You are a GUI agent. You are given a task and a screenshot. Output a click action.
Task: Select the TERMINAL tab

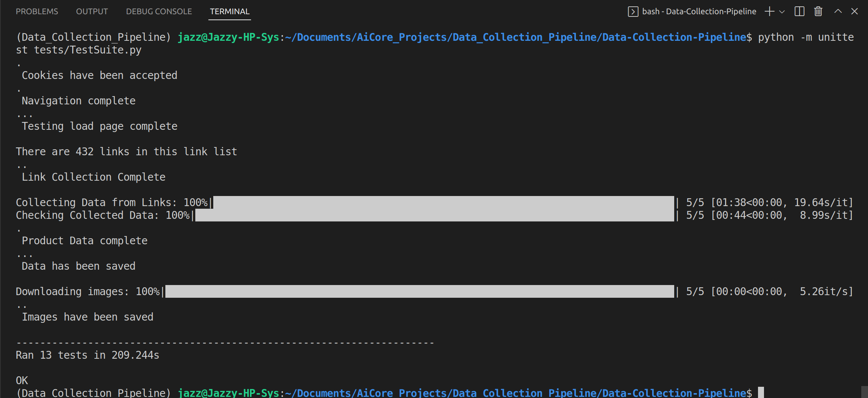(229, 11)
